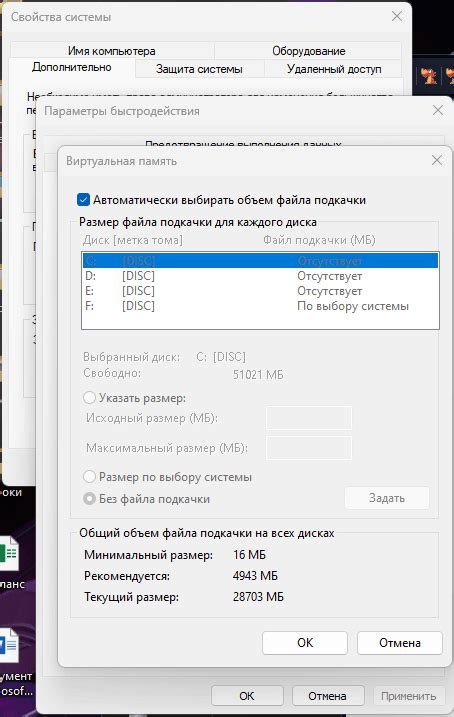Click OK in Performance Options dialog
The image size is (454, 717).
(x=247, y=696)
